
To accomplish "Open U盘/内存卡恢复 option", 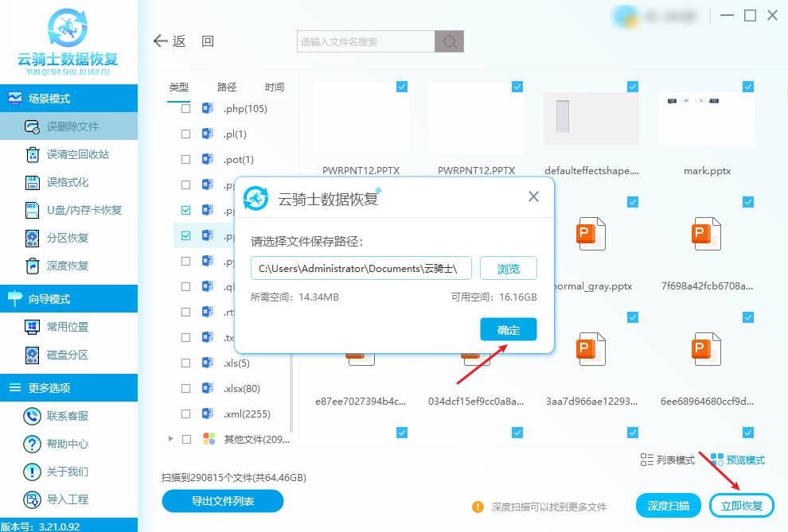I will [68, 210].
